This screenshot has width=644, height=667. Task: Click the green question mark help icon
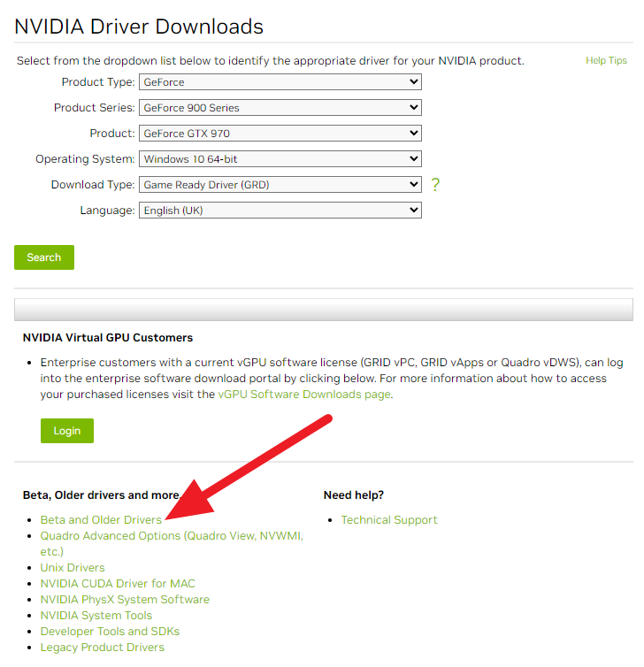[x=435, y=185]
